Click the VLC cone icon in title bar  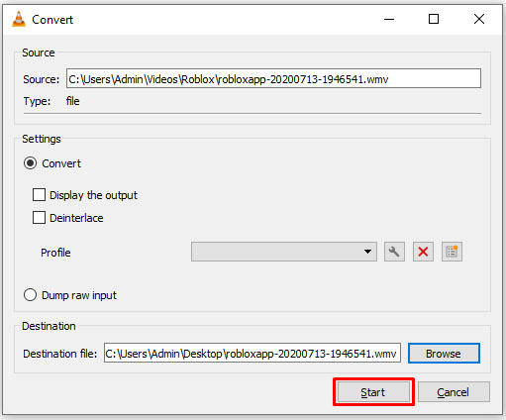tap(19, 19)
